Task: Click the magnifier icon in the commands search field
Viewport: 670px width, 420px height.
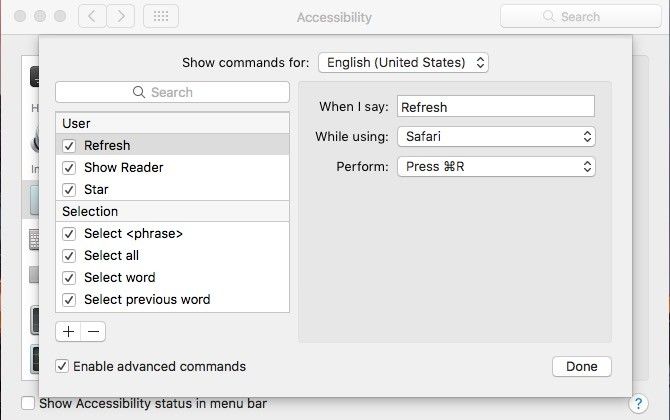Action: (139, 92)
